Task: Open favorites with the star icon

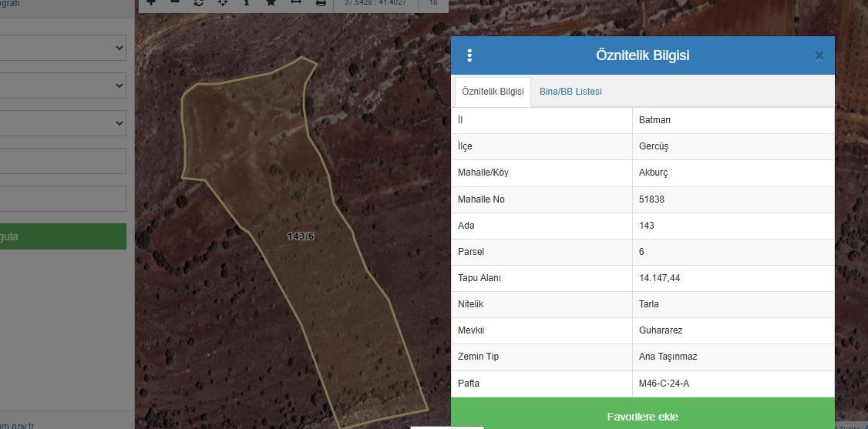Action: [x=271, y=2]
